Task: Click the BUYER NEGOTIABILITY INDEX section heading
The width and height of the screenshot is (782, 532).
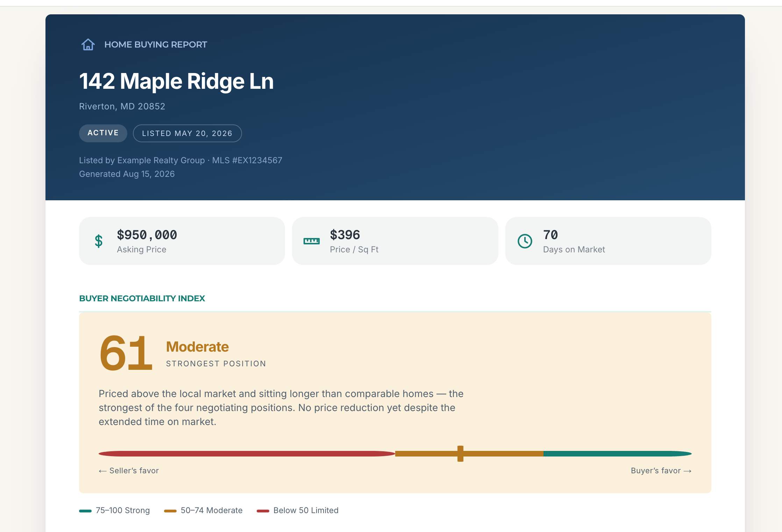Action: point(142,298)
